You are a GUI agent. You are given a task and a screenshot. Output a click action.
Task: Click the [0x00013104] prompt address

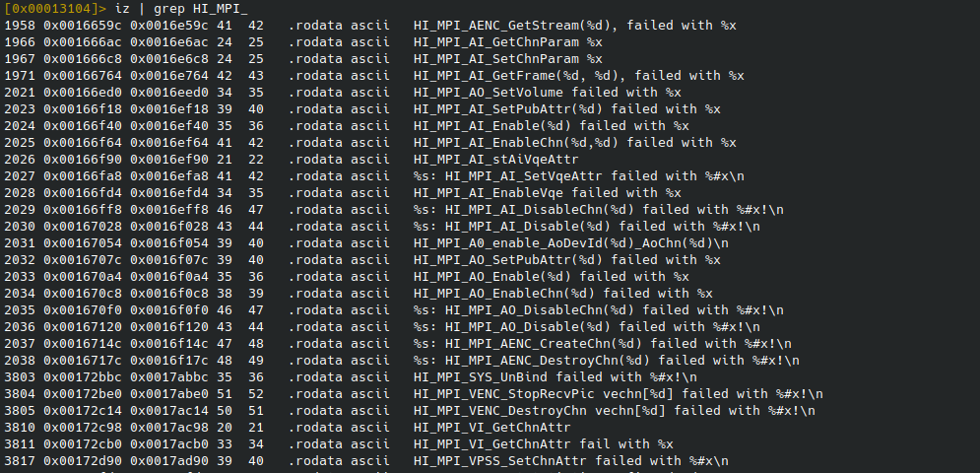(x=51, y=8)
